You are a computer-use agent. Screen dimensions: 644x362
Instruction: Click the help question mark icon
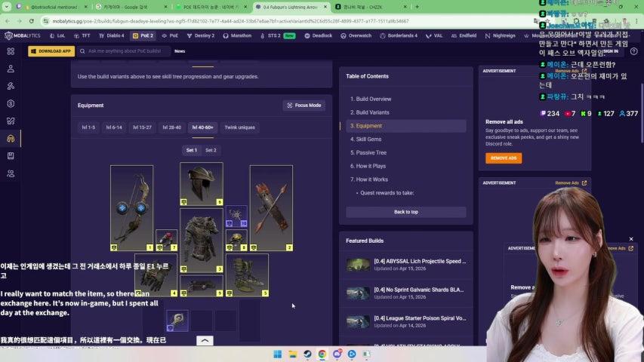coord(633,51)
